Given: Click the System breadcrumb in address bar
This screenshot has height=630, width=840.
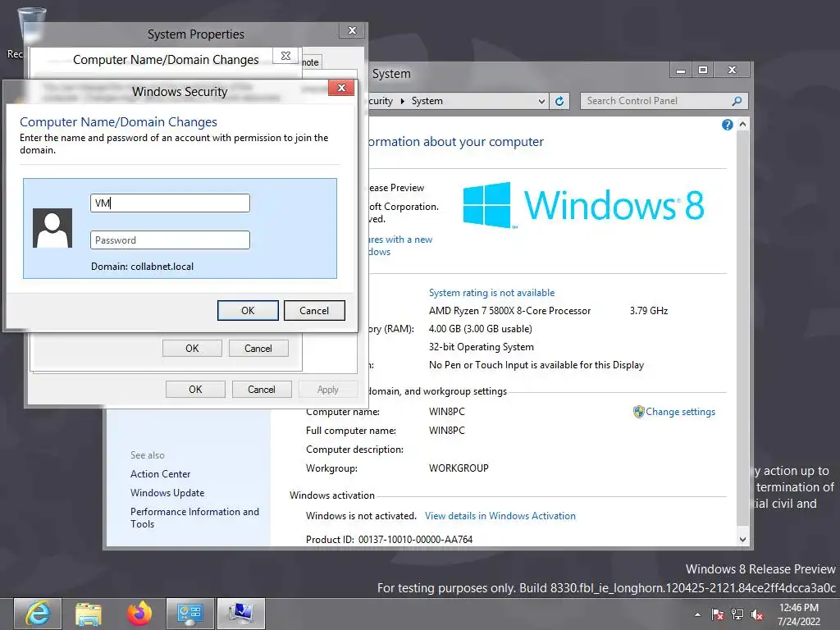Looking at the screenshot, I should pos(427,101).
